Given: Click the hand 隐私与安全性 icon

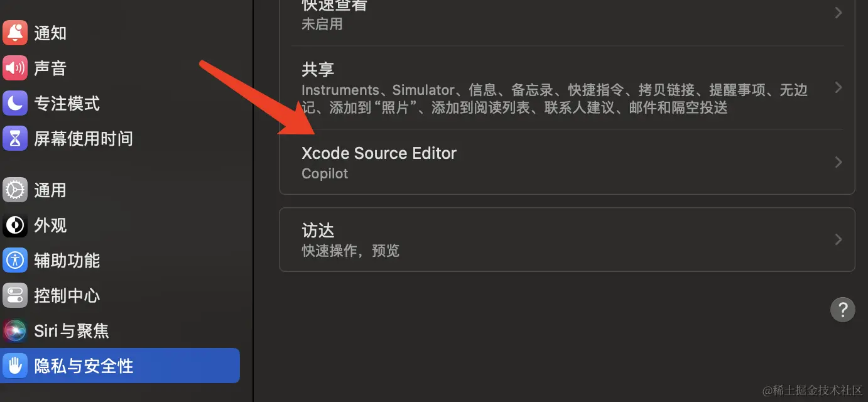Looking at the screenshot, I should tap(15, 366).
